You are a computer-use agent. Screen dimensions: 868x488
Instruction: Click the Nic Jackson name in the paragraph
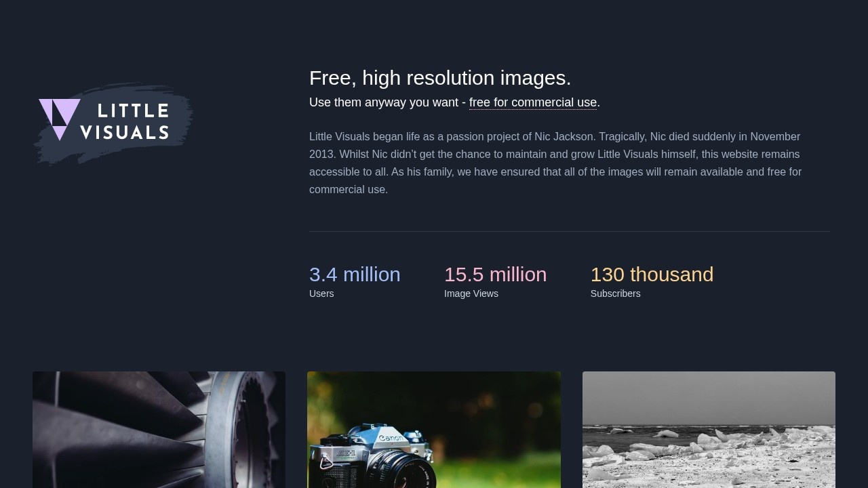[x=564, y=136]
